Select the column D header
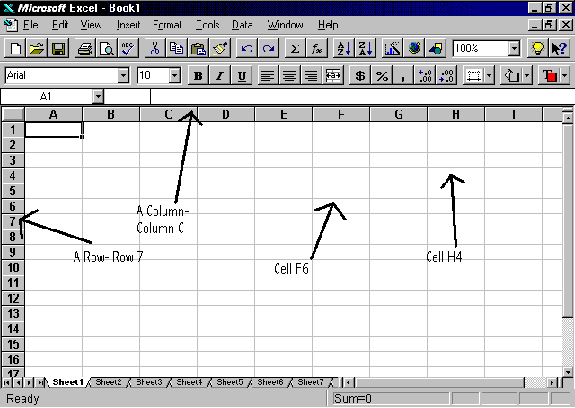The image size is (575, 408). [x=226, y=115]
